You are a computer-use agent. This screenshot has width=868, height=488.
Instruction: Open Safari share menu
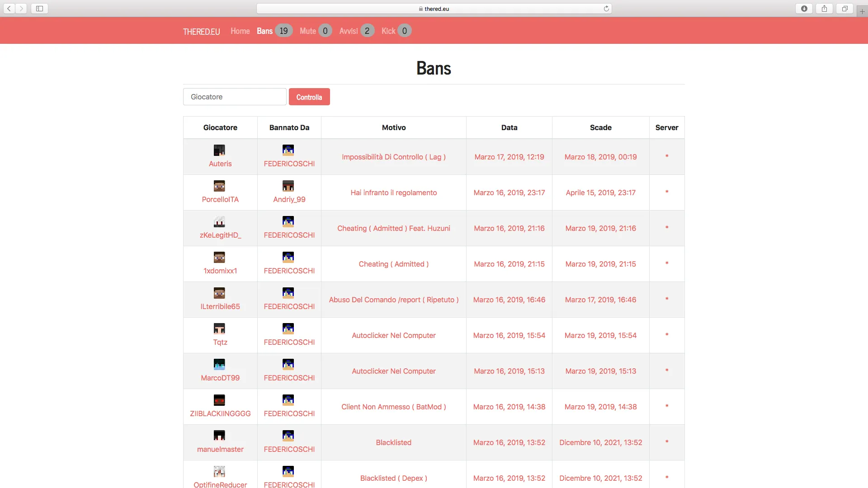point(824,9)
